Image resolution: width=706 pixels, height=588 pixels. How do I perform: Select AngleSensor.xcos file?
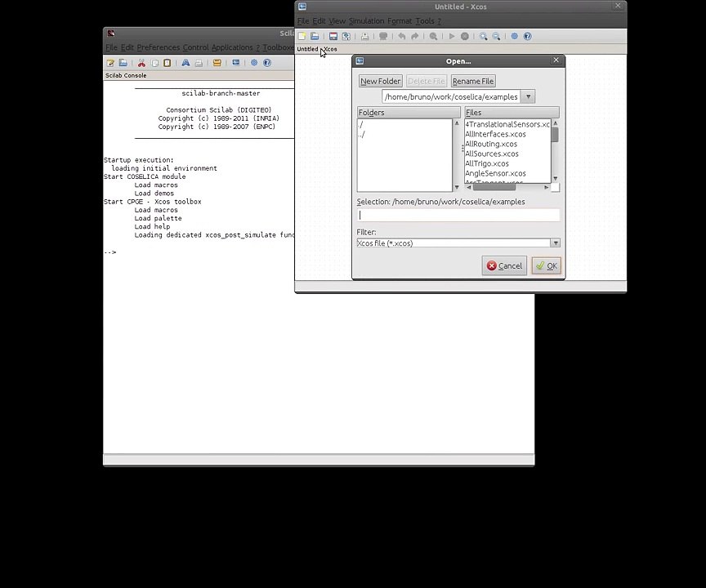pyautogui.click(x=495, y=174)
